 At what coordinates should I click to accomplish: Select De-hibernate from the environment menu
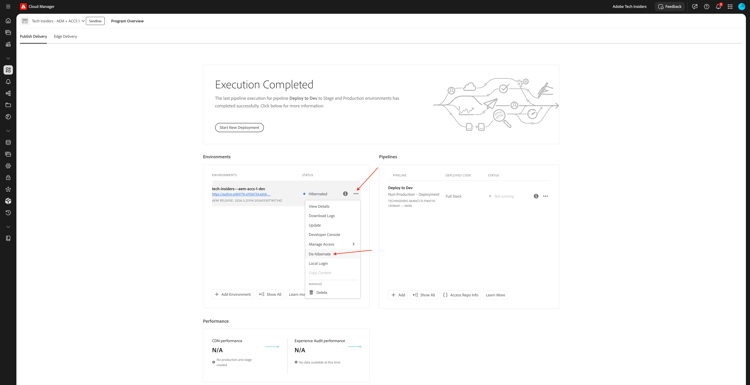point(332,254)
